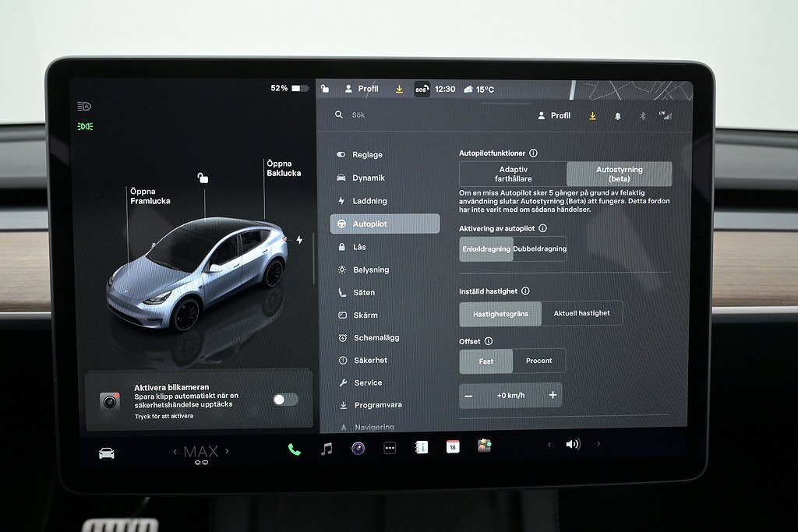Viewport: 798px width, 532px height.
Task: Open the calendar app icon
Action: click(x=453, y=446)
